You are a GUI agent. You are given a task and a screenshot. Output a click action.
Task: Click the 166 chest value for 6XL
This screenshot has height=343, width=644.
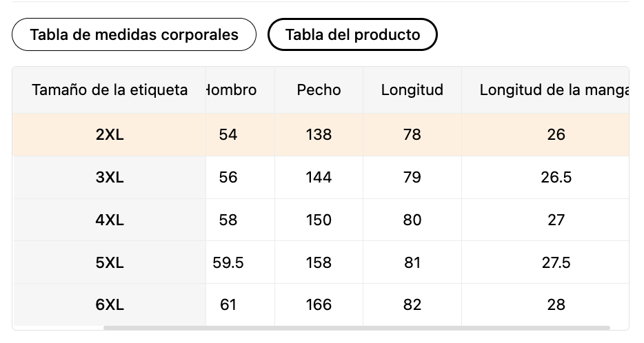[x=319, y=305]
